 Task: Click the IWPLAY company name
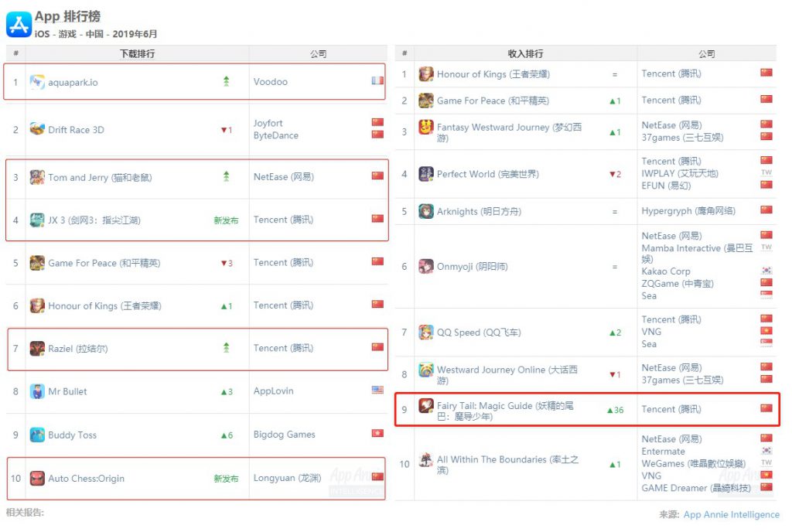pos(680,173)
